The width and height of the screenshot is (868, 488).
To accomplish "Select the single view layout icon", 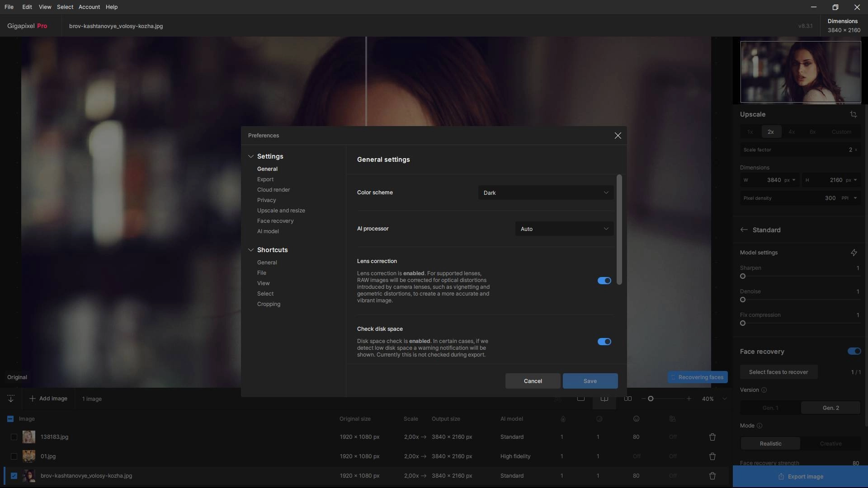I will [581, 399].
